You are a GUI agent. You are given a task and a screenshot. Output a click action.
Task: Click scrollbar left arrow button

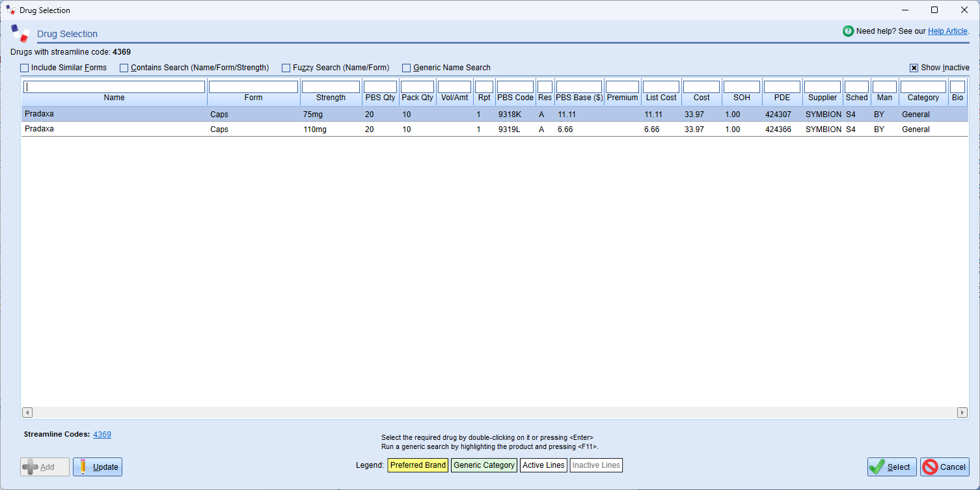pos(27,413)
